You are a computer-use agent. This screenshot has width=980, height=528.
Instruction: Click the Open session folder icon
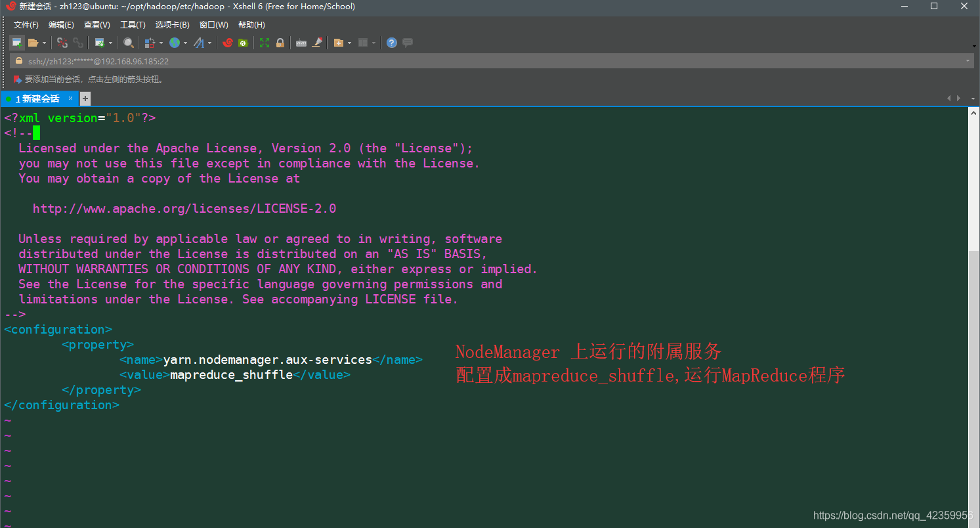click(x=33, y=43)
